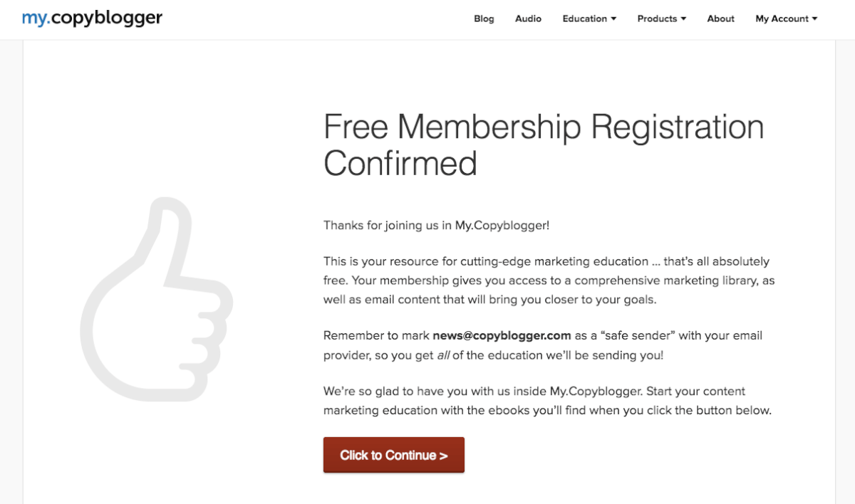855x504 pixels.
Task: Click the my.copyblogger logo
Action: point(92,18)
